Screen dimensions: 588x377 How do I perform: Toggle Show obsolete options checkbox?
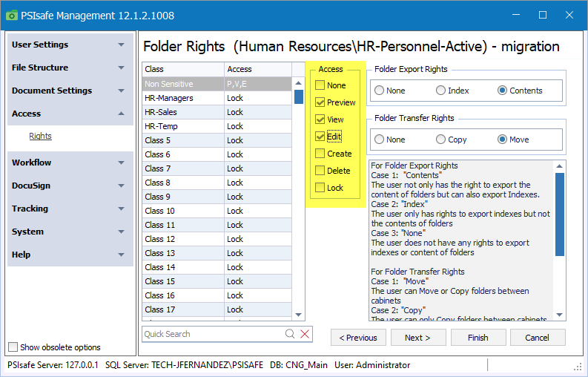pyautogui.click(x=13, y=347)
